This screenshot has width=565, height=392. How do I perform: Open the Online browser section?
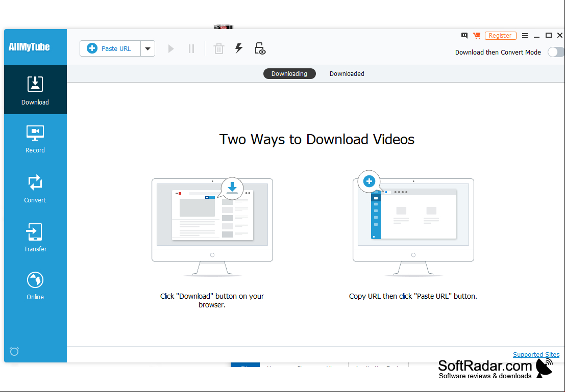35,286
